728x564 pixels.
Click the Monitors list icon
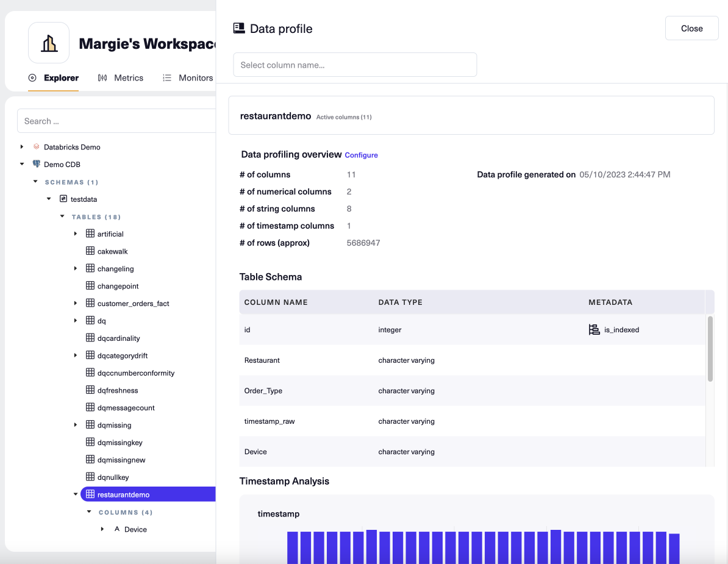[x=167, y=77]
